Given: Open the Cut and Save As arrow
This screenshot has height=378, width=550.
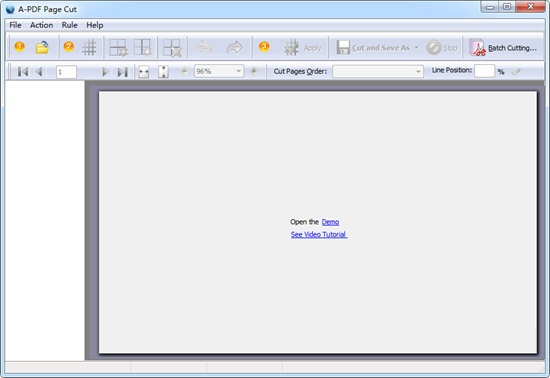Looking at the screenshot, I should 416,47.
